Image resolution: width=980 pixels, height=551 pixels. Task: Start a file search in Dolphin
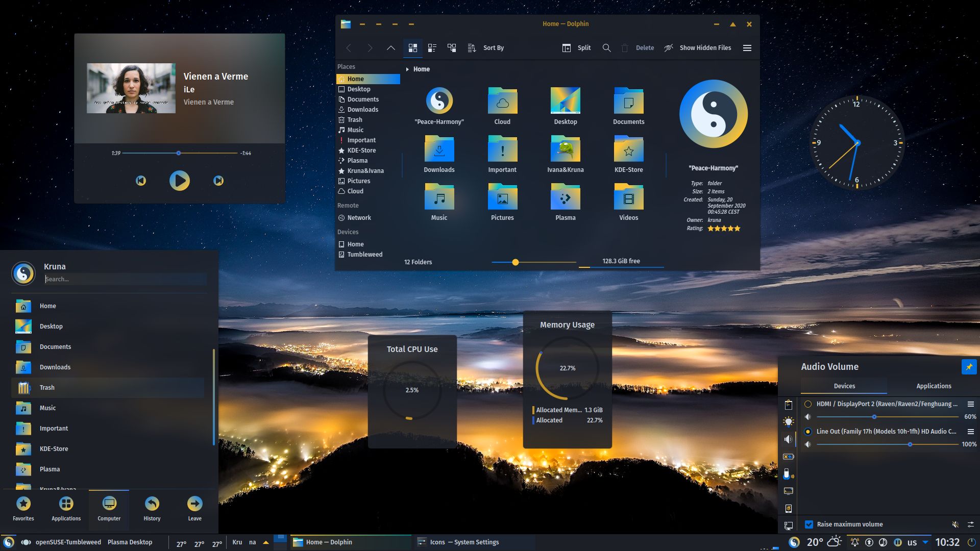tap(607, 47)
